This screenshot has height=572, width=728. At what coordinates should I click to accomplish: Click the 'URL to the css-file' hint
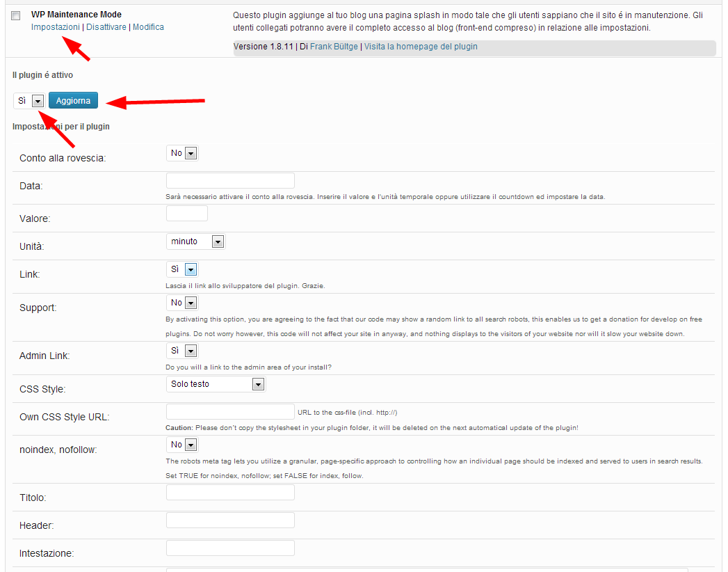pos(347,412)
